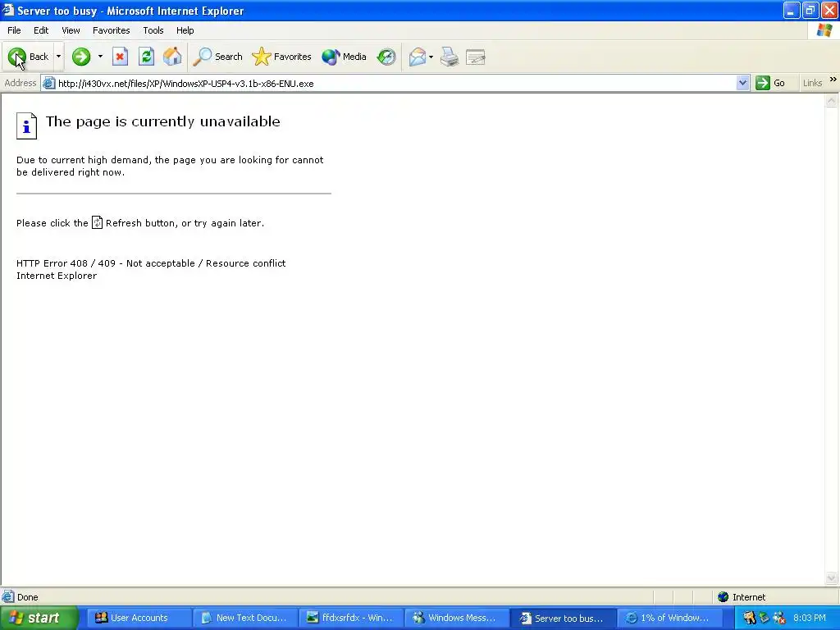Open the Favorites menu
This screenshot has width=840, height=630.
(x=112, y=30)
